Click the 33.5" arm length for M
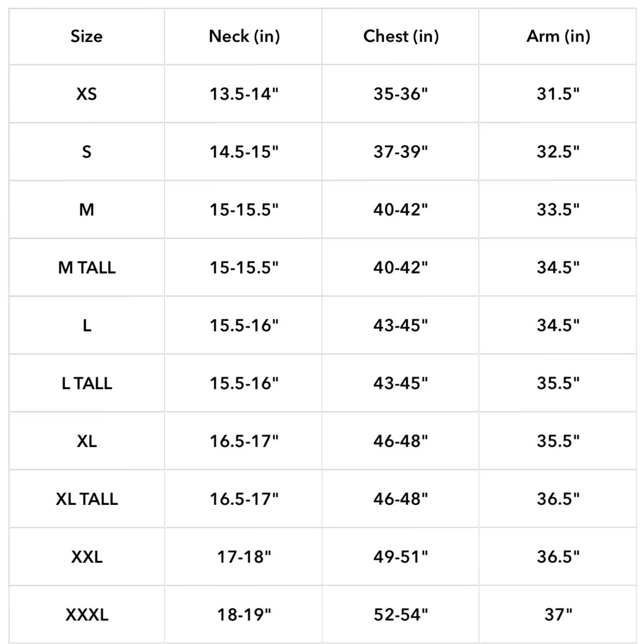 click(x=558, y=210)
